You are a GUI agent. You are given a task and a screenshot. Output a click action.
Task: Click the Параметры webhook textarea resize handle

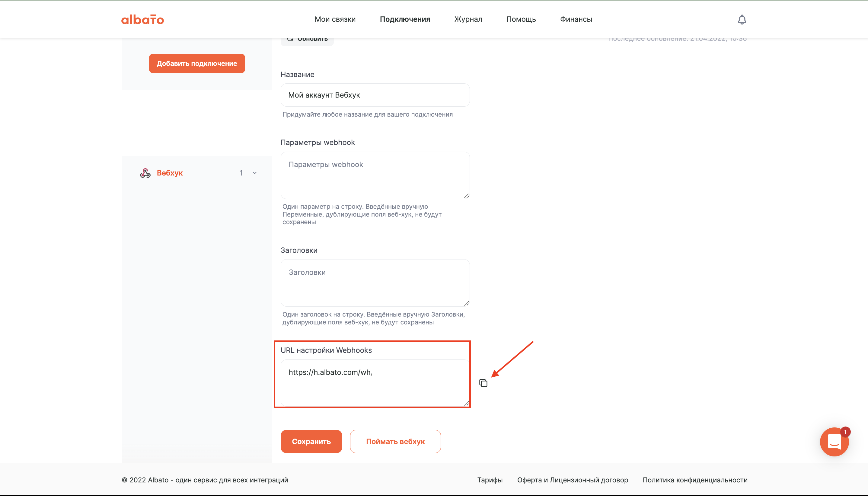point(467,196)
